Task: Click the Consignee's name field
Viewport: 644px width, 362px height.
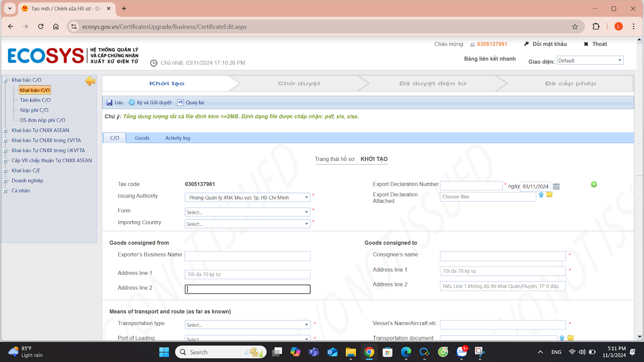Action: pos(503,256)
